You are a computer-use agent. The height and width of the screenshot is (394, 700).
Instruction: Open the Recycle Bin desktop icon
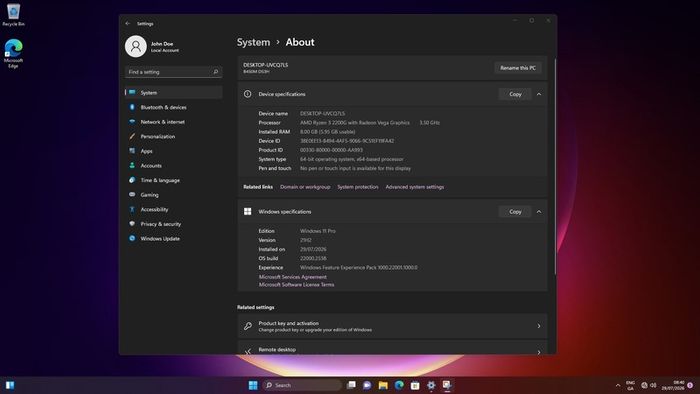pos(13,15)
